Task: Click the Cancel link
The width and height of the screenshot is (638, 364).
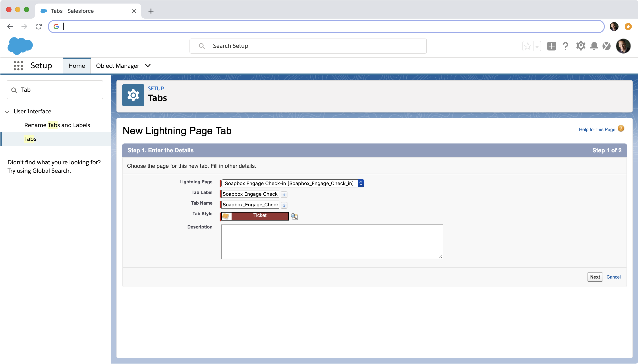Action: tap(613, 277)
